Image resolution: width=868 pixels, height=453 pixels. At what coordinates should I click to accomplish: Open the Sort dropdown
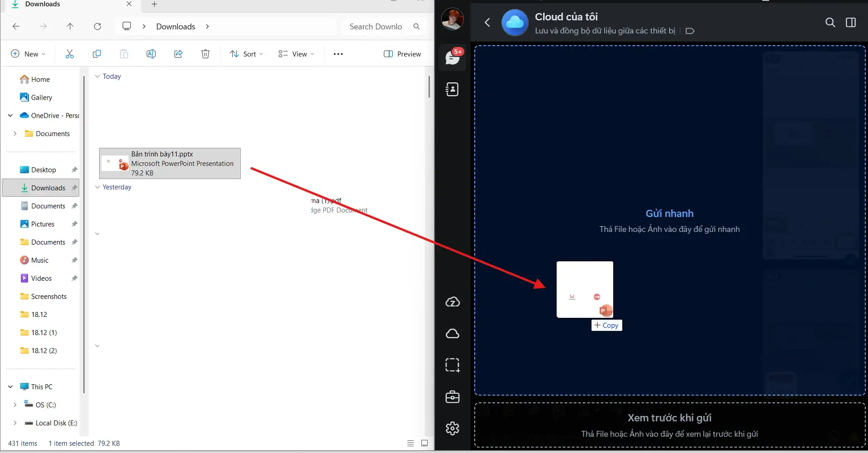click(246, 54)
